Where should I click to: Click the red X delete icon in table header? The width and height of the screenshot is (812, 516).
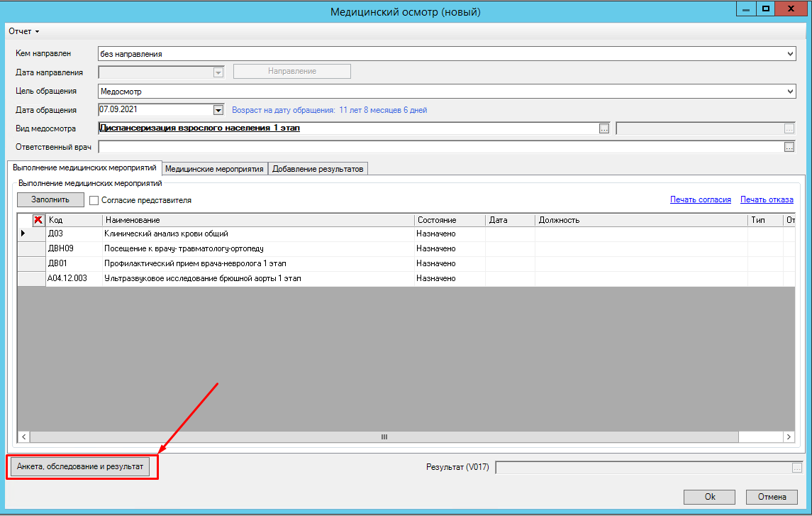38,219
